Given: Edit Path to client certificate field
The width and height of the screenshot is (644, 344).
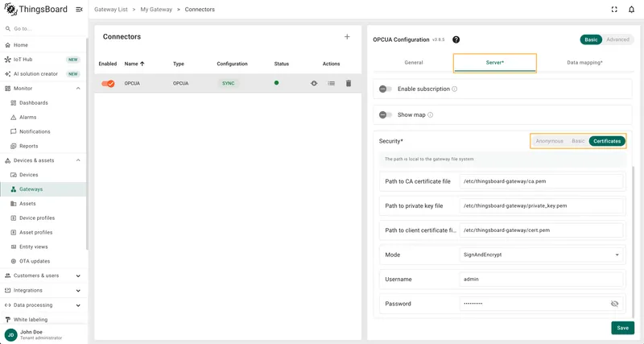Looking at the screenshot, I should (x=541, y=230).
